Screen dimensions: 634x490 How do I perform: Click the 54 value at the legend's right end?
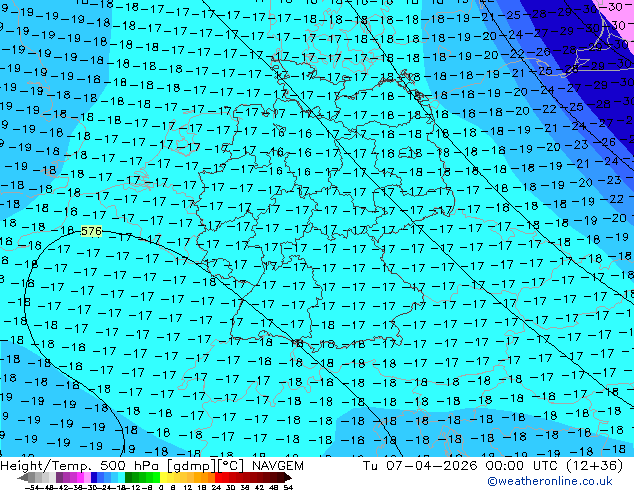tap(288, 487)
